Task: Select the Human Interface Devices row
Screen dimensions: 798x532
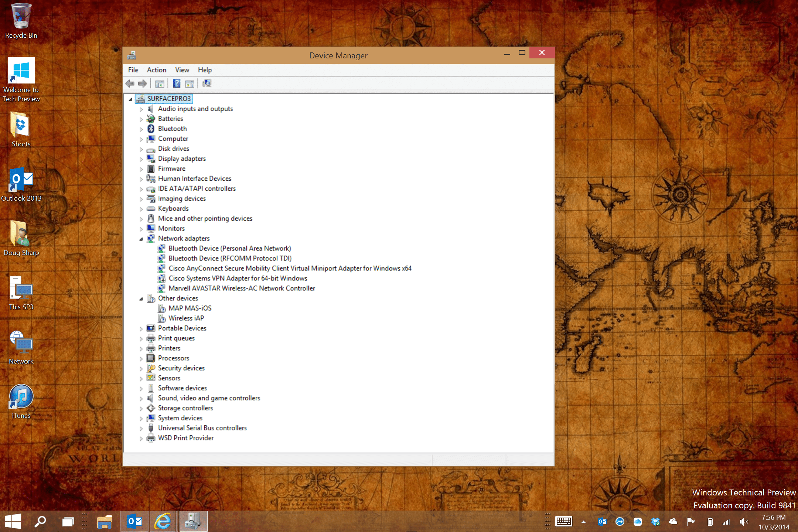Action: tap(195, 178)
